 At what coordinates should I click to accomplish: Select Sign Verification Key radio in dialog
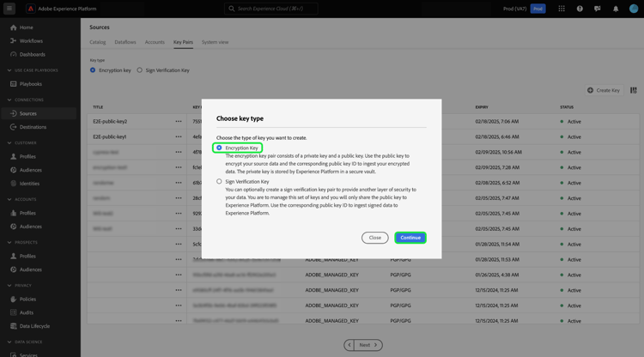(219, 181)
